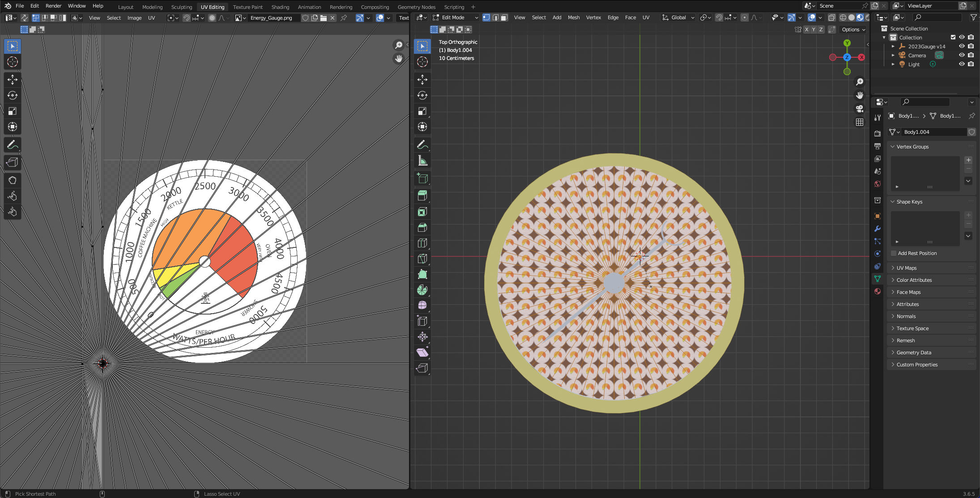The width and height of the screenshot is (980, 498).
Task: Click the Body1.004 mesh name field
Action: [934, 132]
